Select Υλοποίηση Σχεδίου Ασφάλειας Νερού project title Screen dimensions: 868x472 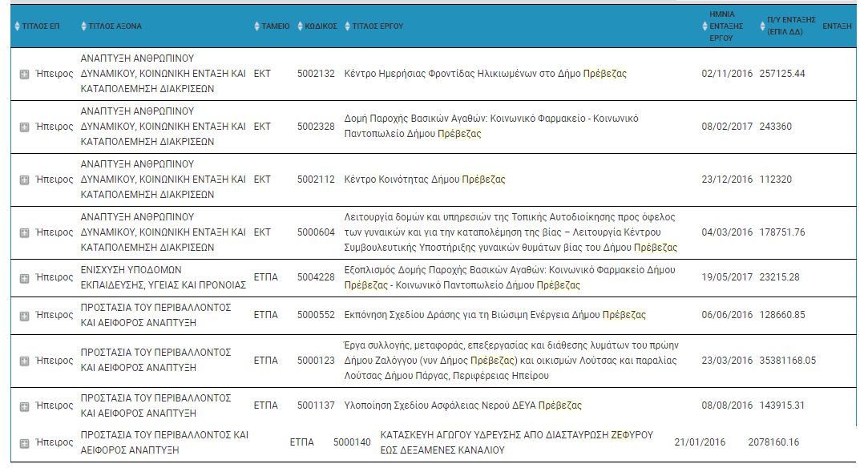coord(462,405)
